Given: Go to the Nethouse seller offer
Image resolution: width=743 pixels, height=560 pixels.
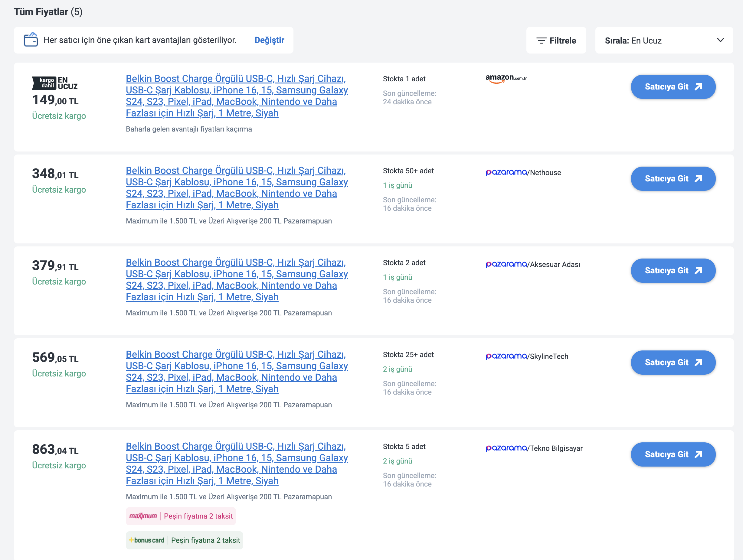Looking at the screenshot, I should (673, 179).
